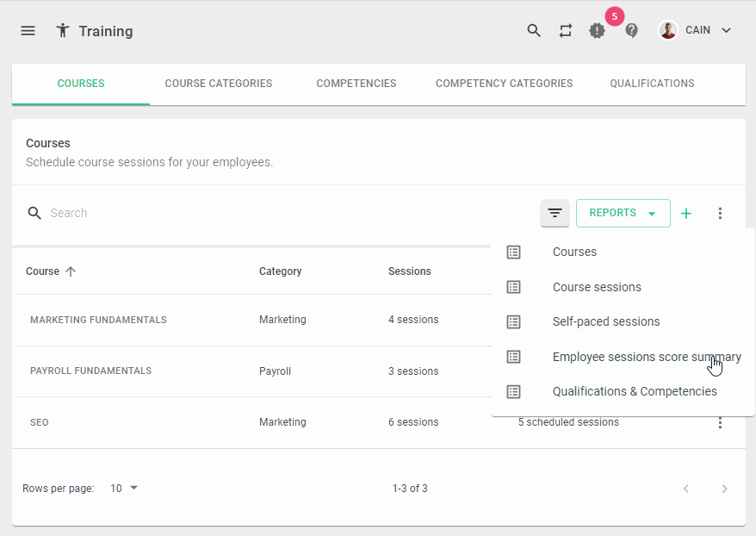Image resolution: width=756 pixels, height=536 pixels.
Task: Click the 6 sessions cell
Action: [x=413, y=422]
